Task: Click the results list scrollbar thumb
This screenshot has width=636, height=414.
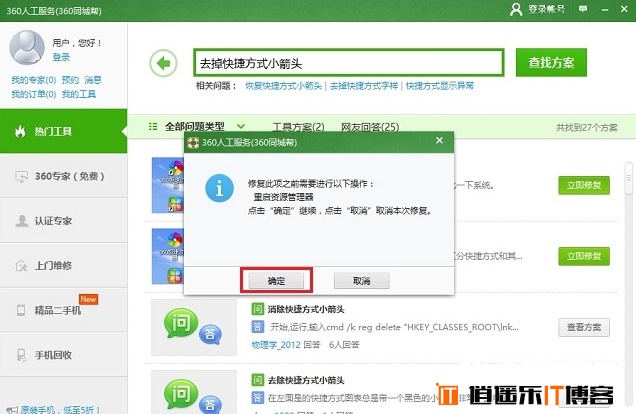Action: (629, 178)
